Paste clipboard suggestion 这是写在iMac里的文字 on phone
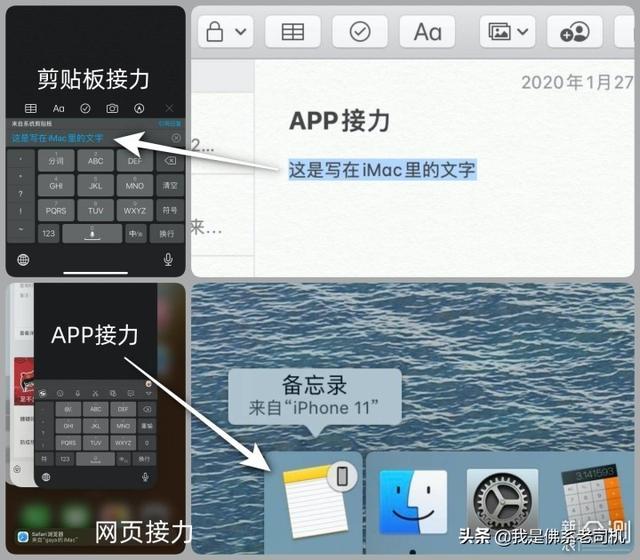The image size is (640, 560). tap(58, 138)
